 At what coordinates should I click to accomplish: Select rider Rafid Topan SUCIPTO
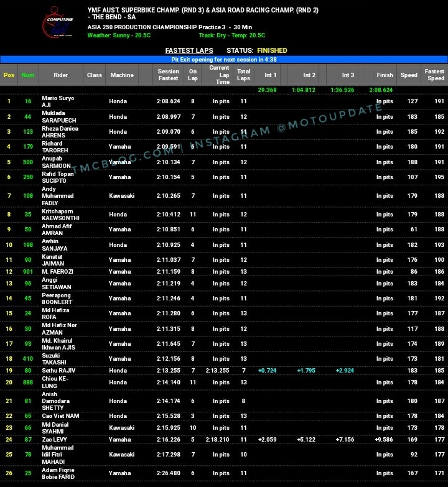coord(58,177)
